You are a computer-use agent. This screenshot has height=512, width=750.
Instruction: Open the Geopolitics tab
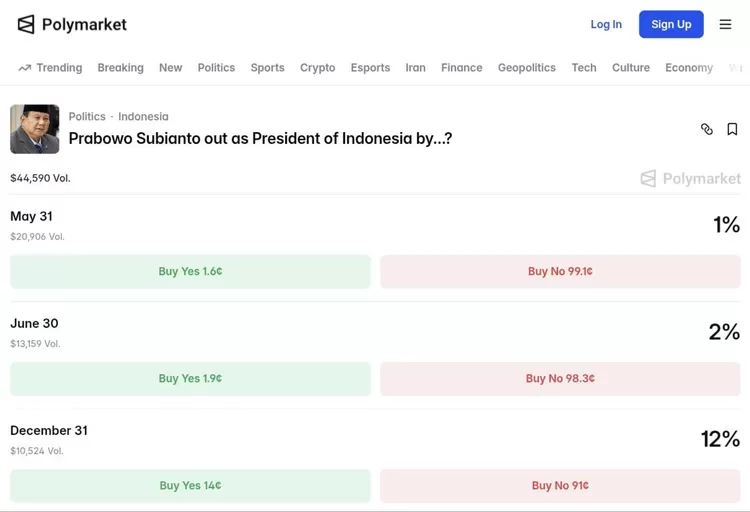point(527,68)
